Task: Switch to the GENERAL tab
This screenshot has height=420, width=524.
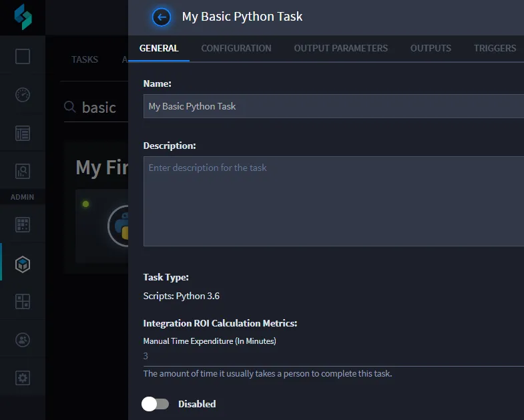Action: [159, 48]
